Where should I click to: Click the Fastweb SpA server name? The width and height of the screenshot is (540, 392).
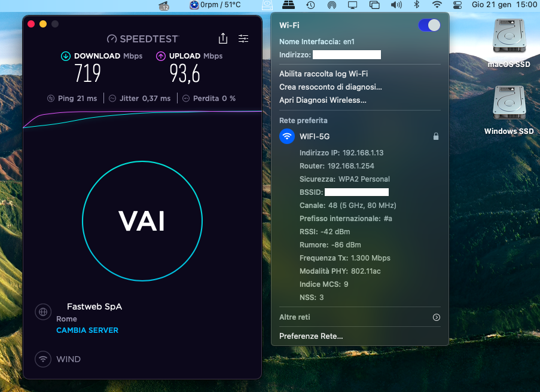[94, 307]
